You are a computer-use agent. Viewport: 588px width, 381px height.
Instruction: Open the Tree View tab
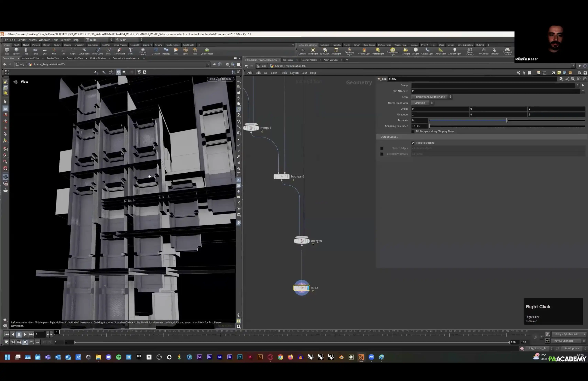coord(288,60)
